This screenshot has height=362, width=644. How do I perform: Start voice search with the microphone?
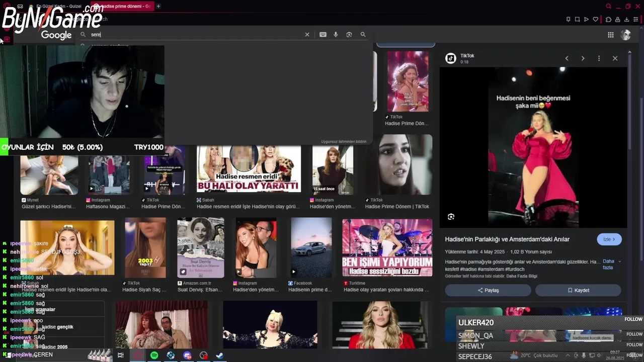[x=336, y=35]
